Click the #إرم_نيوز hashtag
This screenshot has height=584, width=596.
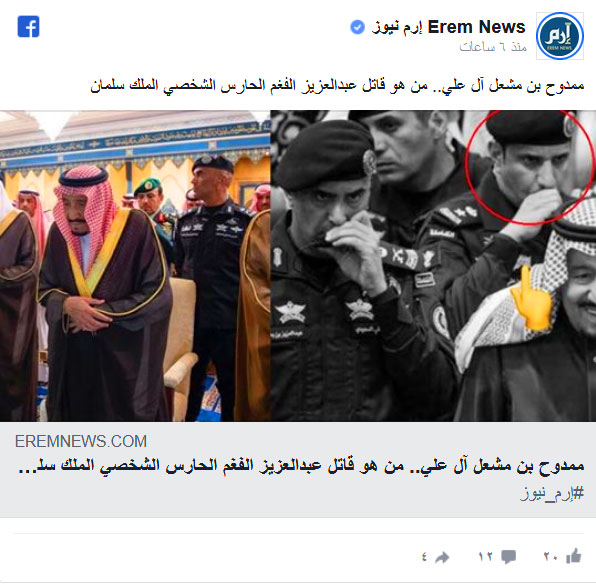pyautogui.click(x=552, y=494)
